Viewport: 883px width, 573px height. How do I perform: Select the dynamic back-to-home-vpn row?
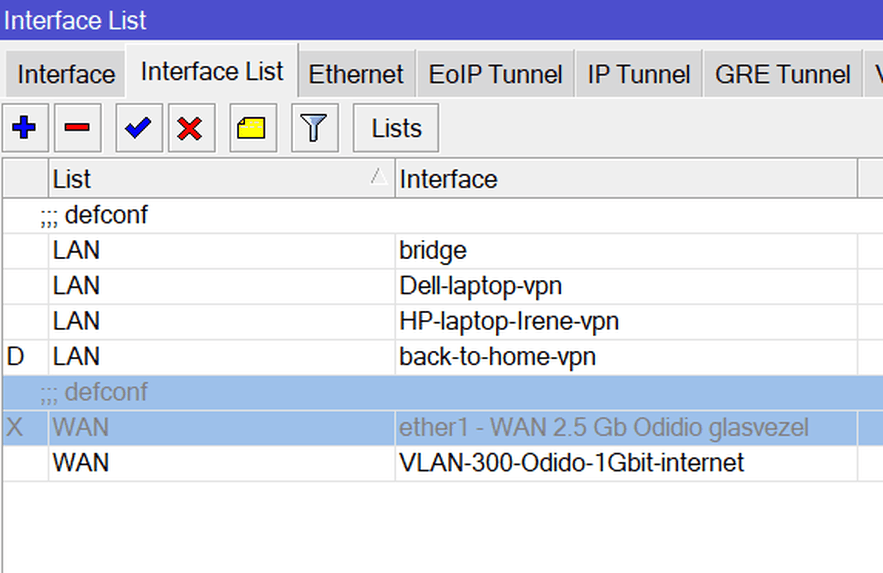tap(497, 357)
